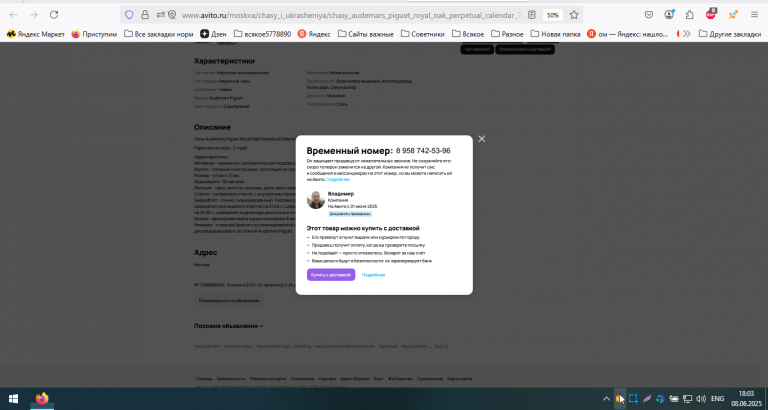768x410 pixels.
Task: Click the blue-green swirl tray icon
Action: point(660,399)
